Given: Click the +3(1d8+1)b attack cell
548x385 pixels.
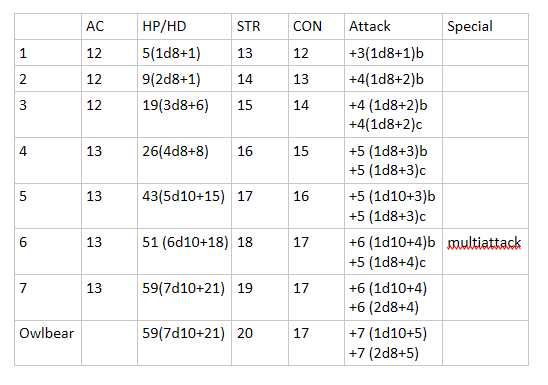Looking at the screenshot, I should (x=394, y=53).
